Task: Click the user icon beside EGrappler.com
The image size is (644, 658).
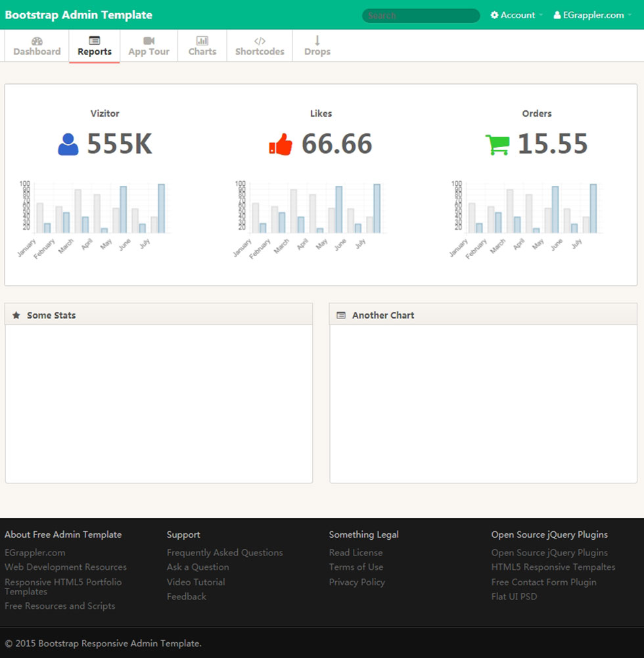Action: (557, 14)
